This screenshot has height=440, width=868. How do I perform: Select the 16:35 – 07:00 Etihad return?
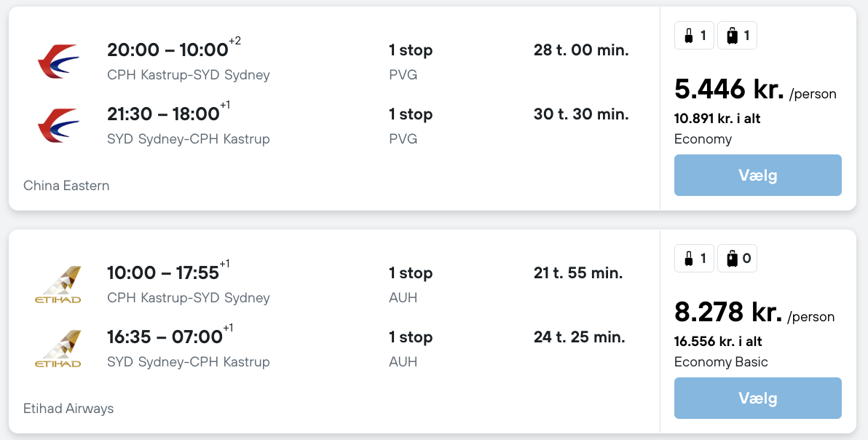165,337
